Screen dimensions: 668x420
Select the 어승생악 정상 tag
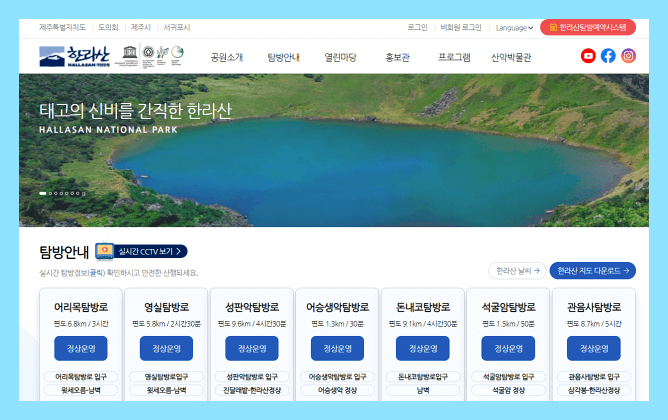point(337,390)
